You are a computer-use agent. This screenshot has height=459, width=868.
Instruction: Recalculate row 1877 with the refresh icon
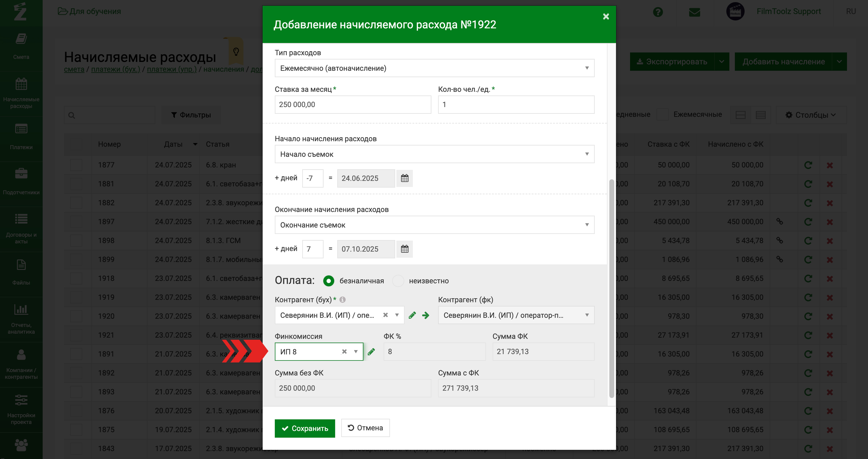coord(808,165)
